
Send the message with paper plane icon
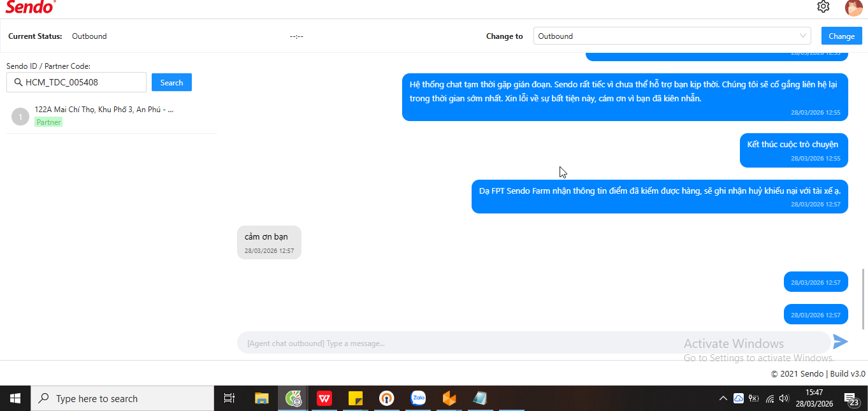click(841, 342)
